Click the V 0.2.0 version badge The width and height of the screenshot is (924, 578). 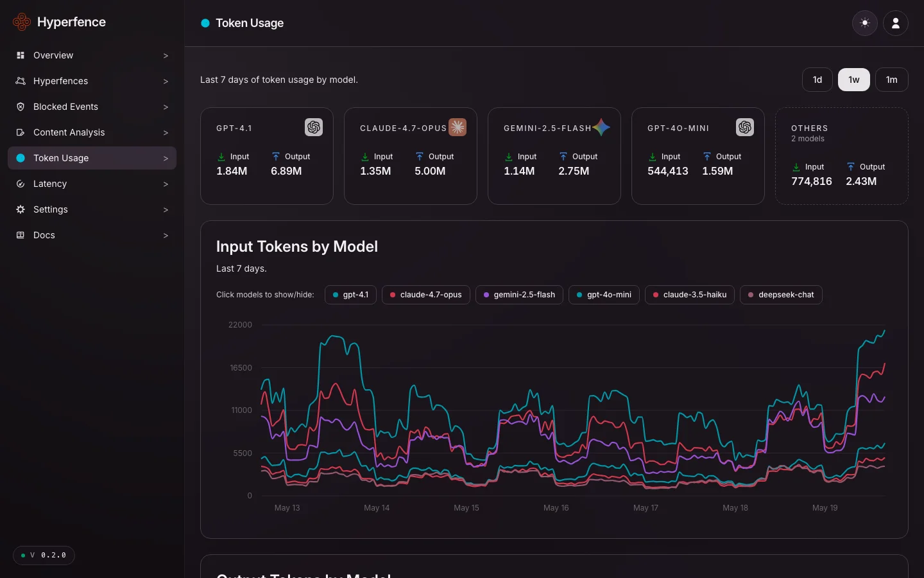click(x=44, y=556)
